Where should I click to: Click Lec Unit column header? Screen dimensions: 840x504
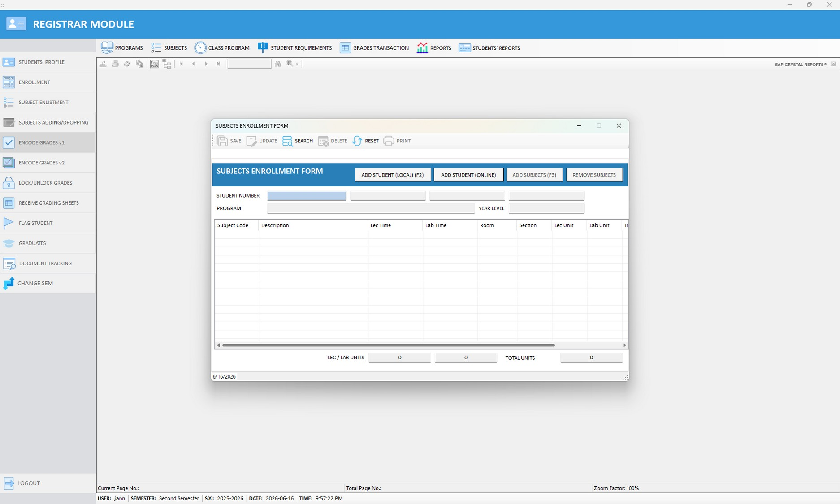coord(569,225)
